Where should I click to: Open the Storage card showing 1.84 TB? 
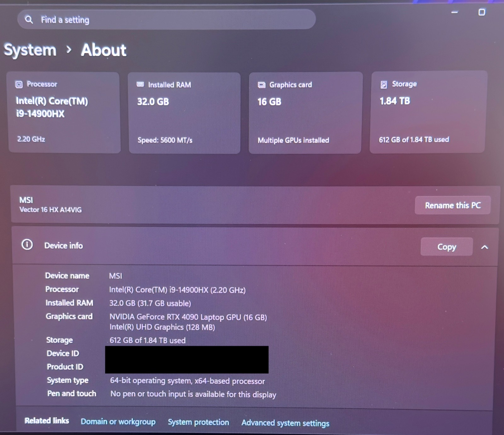click(428, 112)
